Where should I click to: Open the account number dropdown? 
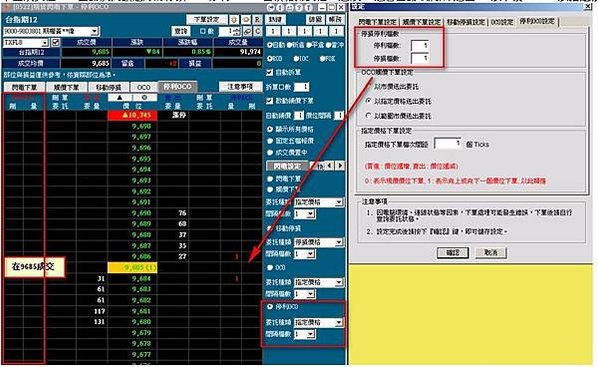(95, 31)
